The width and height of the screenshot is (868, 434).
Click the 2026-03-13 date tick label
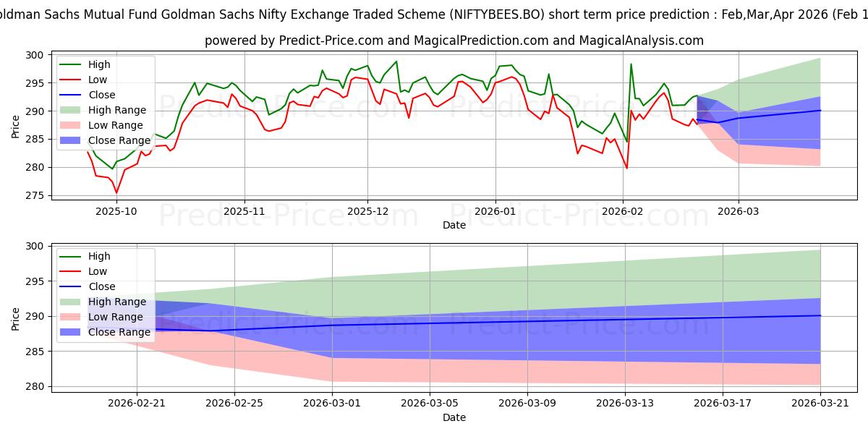625,403
